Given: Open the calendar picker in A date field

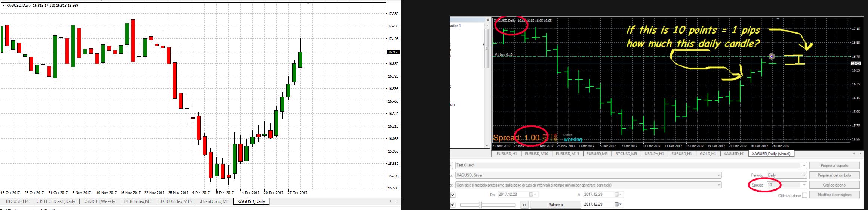Looking at the screenshot, I should coord(618,195).
